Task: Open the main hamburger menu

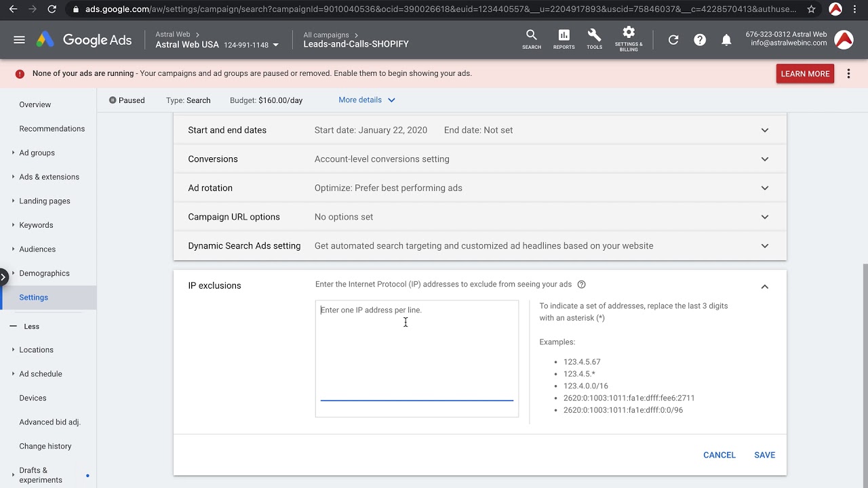Action: [19, 40]
